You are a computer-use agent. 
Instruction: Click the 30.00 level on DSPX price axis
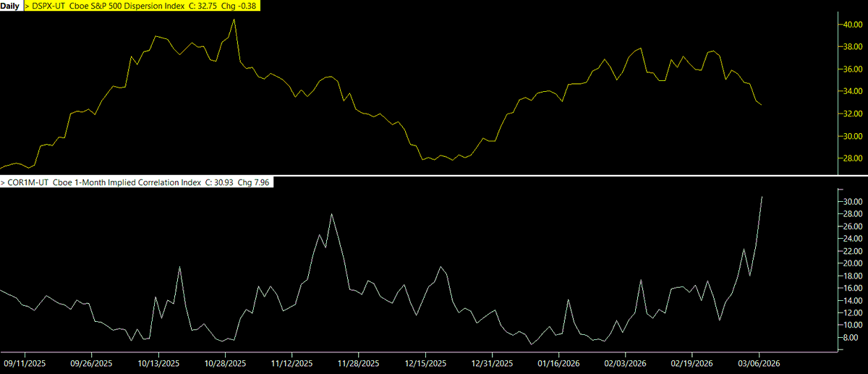click(851, 136)
